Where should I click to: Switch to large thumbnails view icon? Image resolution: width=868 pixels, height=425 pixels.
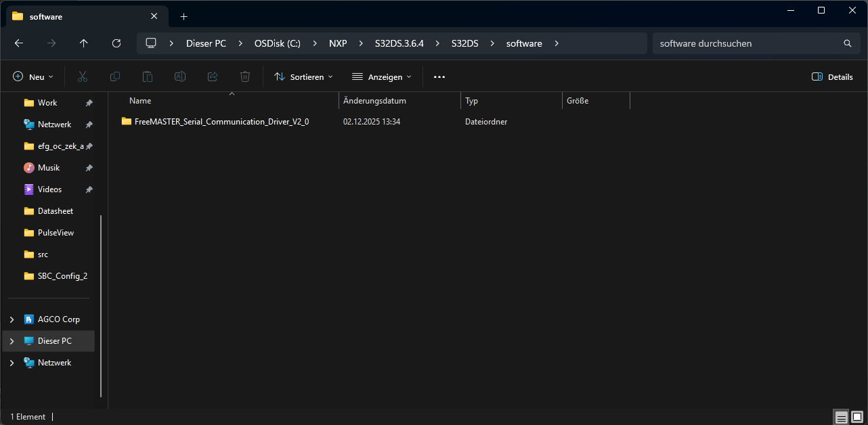[x=857, y=417]
